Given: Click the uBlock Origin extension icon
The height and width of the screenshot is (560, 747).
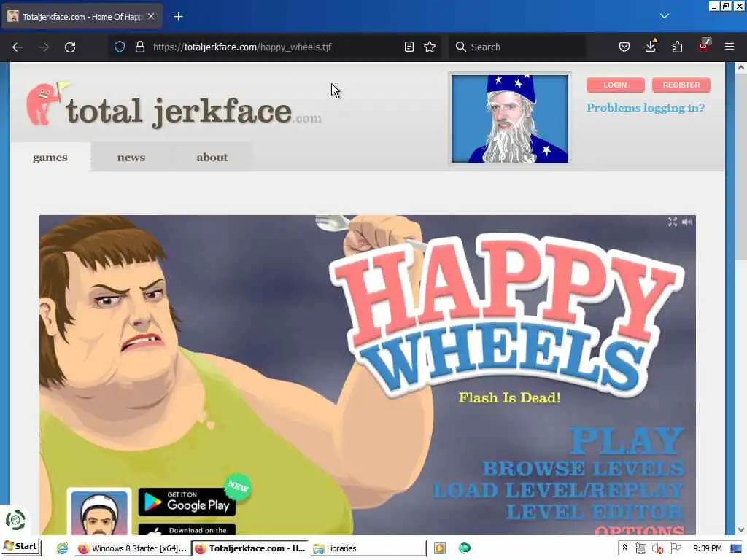Looking at the screenshot, I should pos(704,46).
